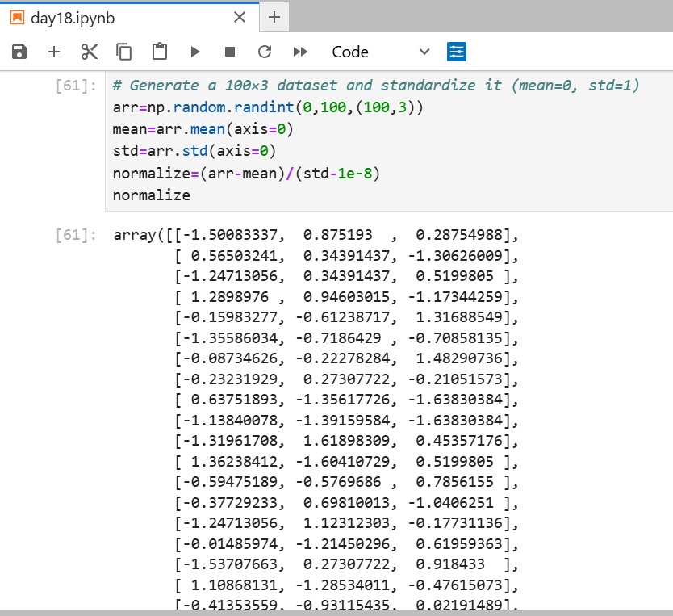Restart kernel and run all cells
The image size is (673, 616).
[299, 51]
